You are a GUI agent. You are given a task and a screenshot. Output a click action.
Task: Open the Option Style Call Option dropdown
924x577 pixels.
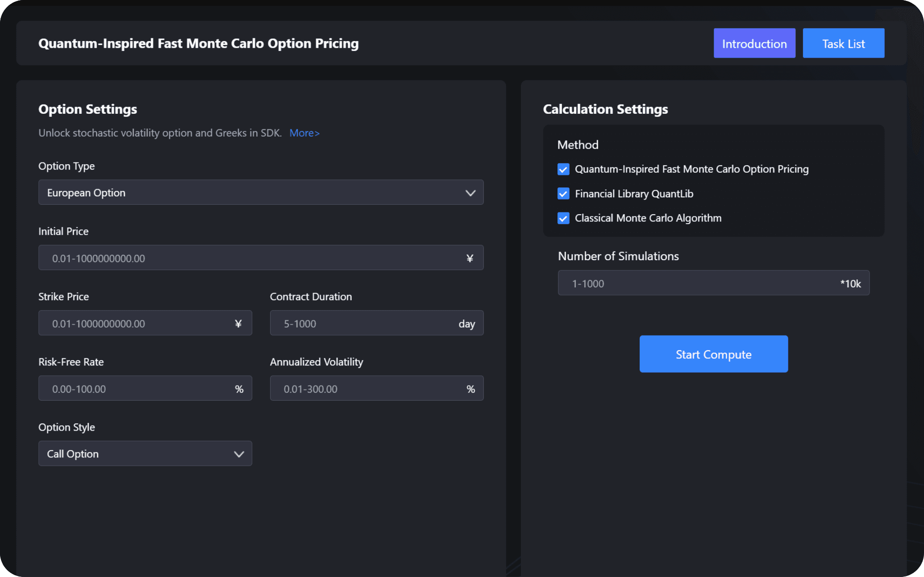pyautogui.click(x=145, y=453)
